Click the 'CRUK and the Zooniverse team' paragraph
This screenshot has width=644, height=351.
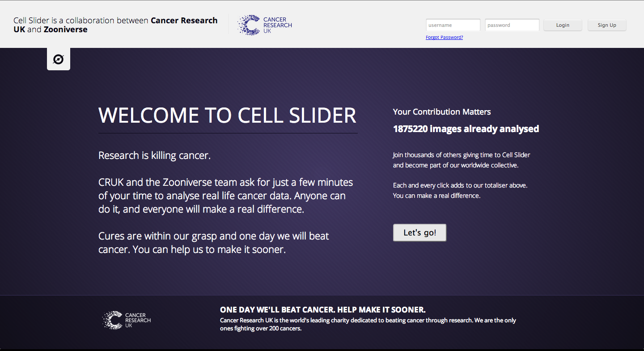(226, 196)
